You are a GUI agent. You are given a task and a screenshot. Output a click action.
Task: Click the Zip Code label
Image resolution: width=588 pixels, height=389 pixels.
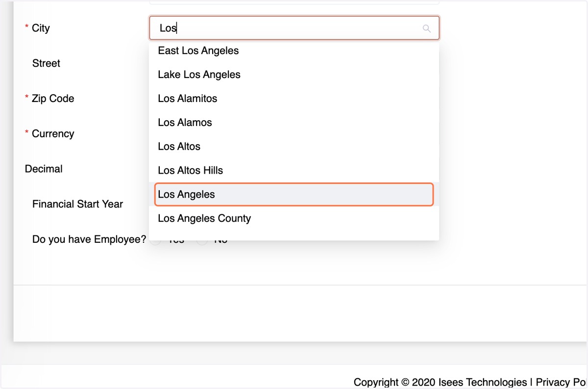pos(53,99)
